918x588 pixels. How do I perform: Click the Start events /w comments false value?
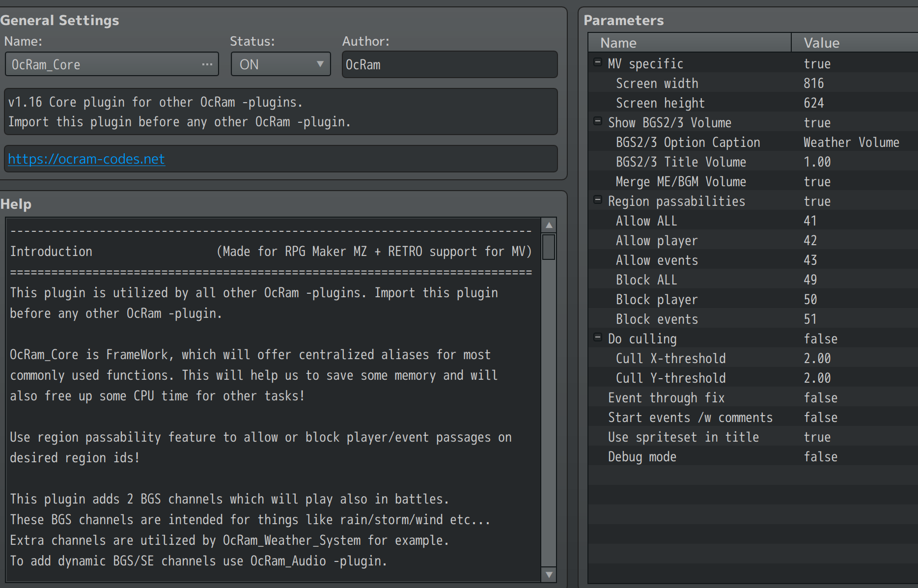point(821,418)
